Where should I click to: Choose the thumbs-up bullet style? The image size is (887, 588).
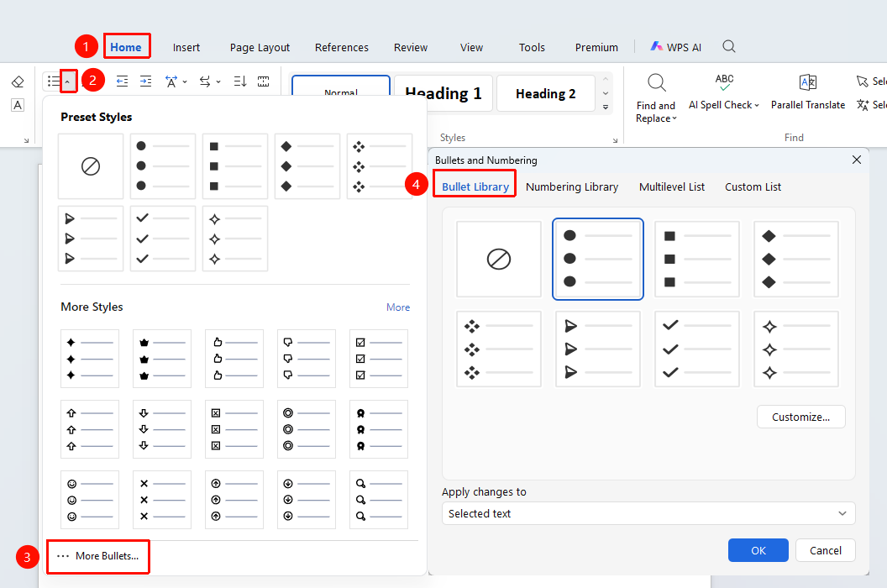[x=234, y=359]
